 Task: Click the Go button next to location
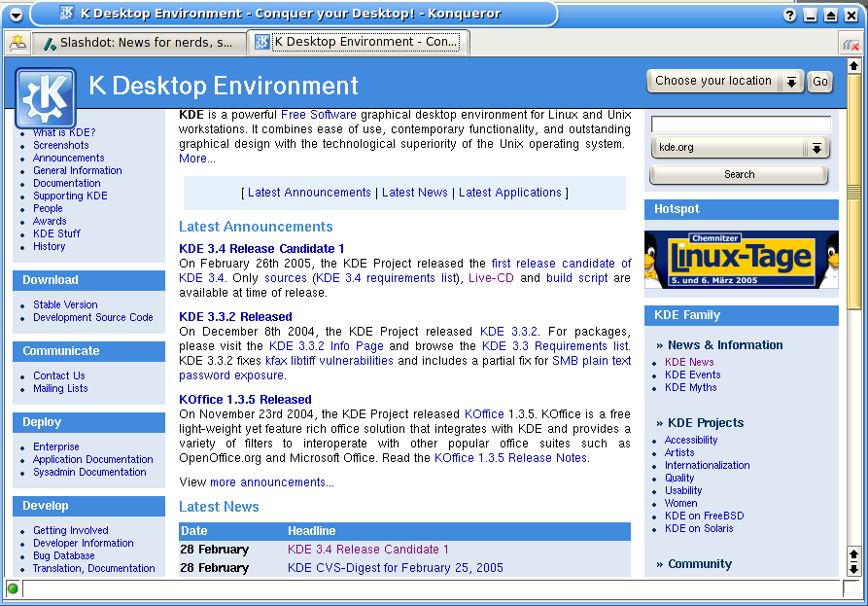pos(819,82)
